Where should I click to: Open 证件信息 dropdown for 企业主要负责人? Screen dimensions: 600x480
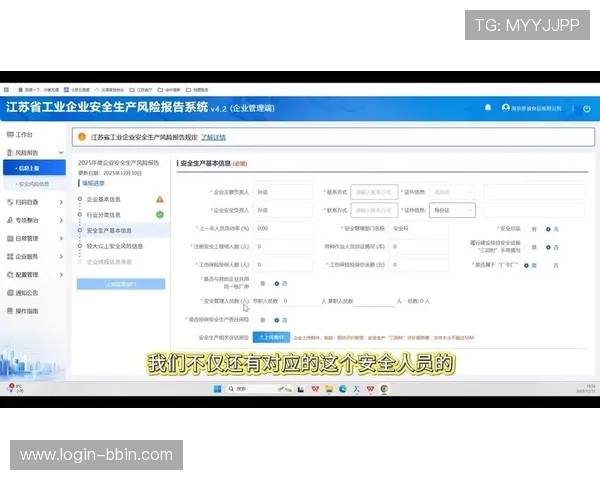pos(453,192)
